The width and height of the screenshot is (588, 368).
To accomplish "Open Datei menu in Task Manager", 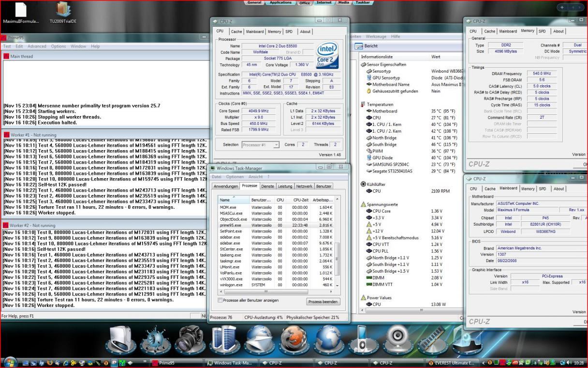I will click(x=217, y=177).
